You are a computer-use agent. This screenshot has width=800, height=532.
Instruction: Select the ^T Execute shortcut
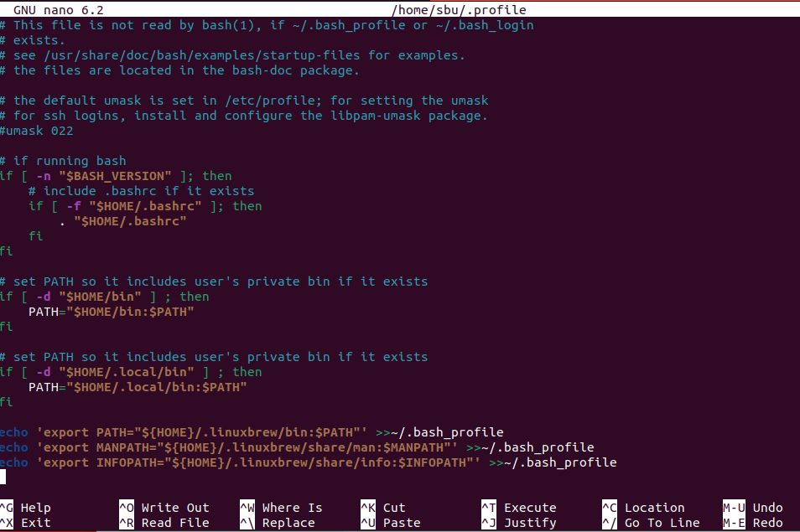(x=519, y=508)
